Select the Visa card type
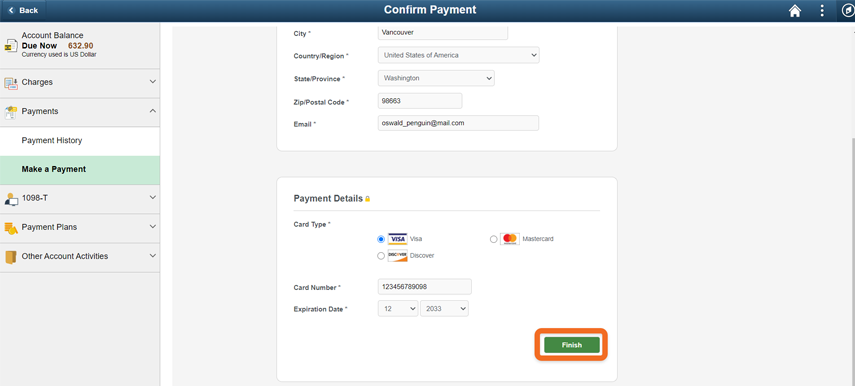This screenshot has height=386, width=855. pyautogui.click(x=381, y=239)
